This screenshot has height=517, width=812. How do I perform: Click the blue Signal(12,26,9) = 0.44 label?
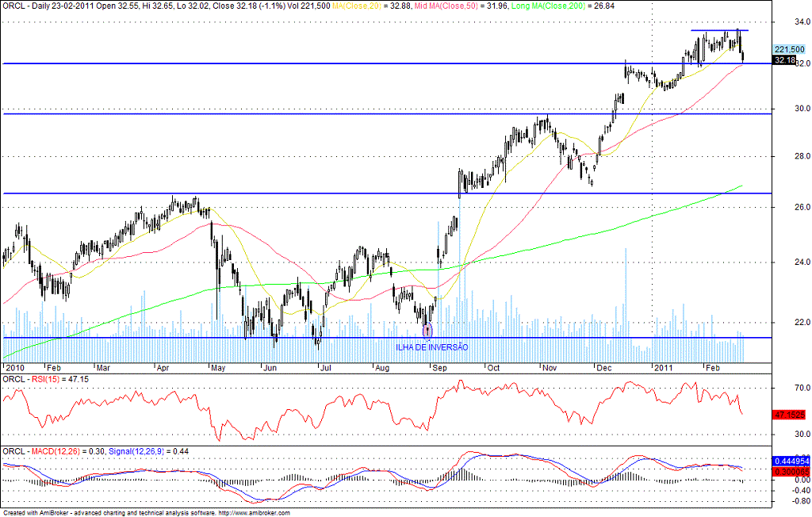(x=148, y=452)
